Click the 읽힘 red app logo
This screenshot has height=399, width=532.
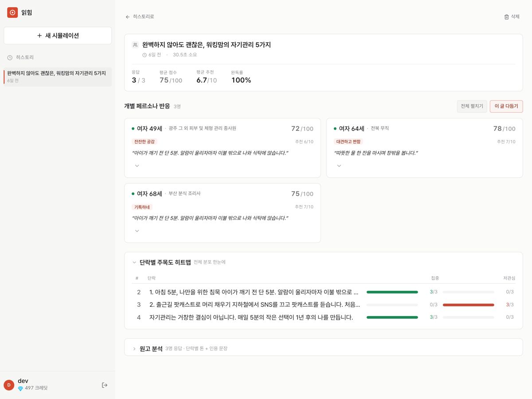pyautogui.click(x=12, y=12)
